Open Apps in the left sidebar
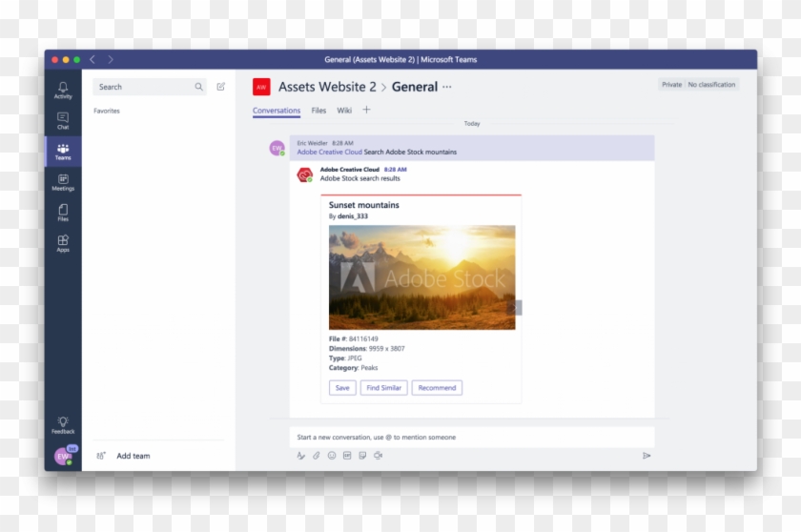Screen dimensions: 801x532 (63, 243)
